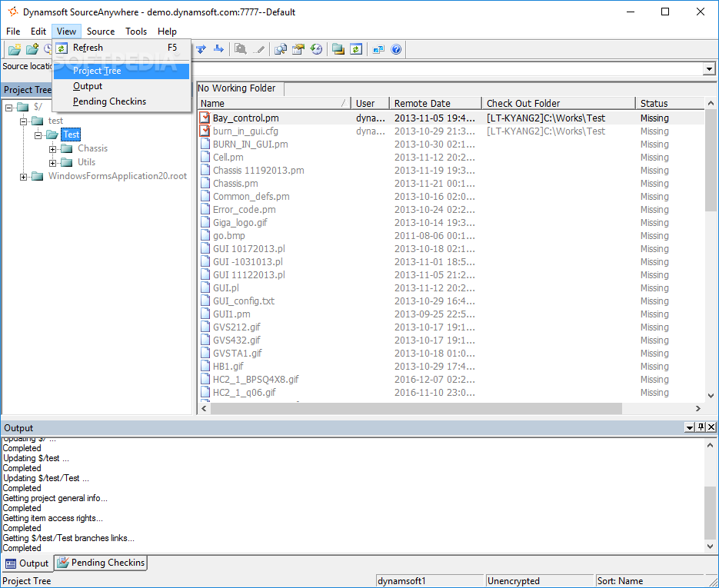Choose Pending Checkins in View menu

(x=121, y=101)
